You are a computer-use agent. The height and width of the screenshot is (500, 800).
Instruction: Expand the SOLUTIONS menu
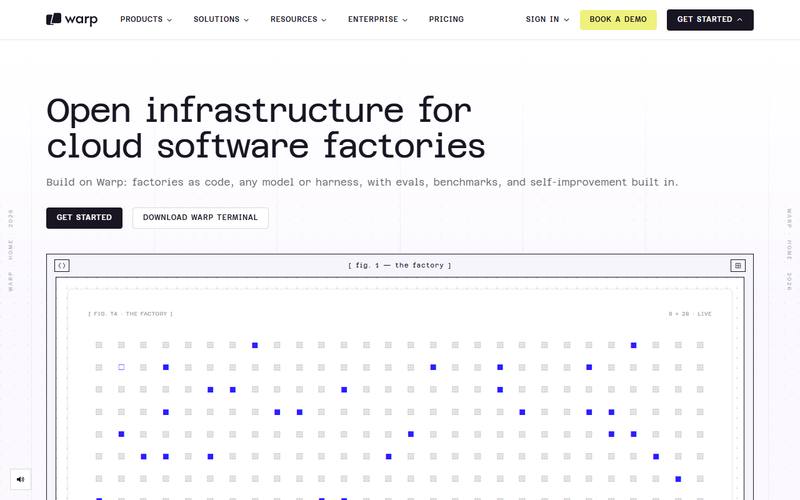tap(221, 19)
